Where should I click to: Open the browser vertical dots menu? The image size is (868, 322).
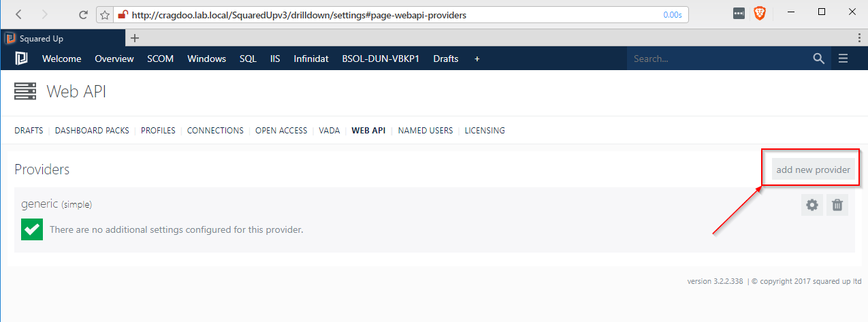(860, 38)
